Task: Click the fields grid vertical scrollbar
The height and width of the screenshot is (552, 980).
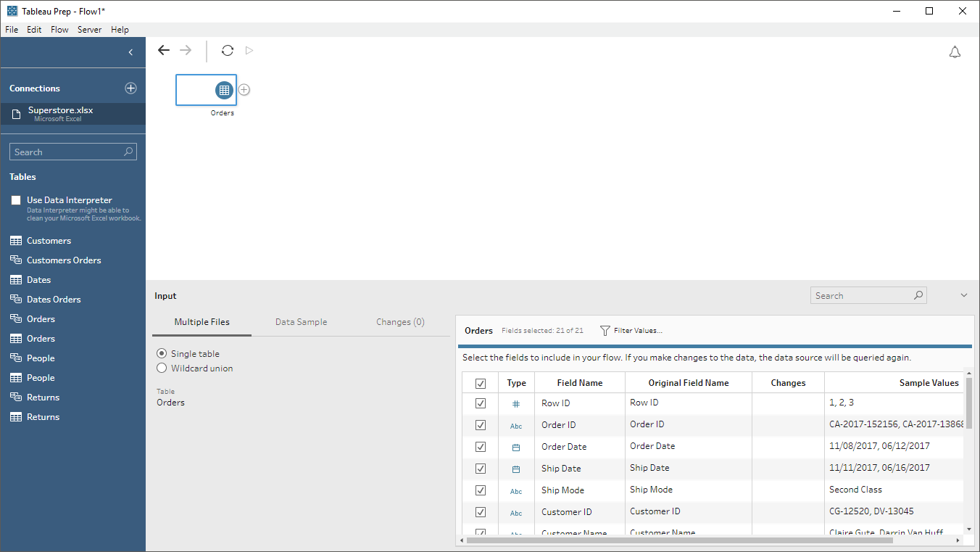Action: click(969, 403)
